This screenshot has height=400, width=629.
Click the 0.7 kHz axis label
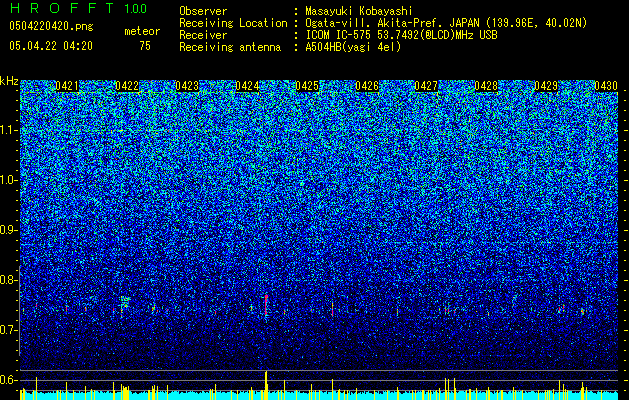(8, 330)
